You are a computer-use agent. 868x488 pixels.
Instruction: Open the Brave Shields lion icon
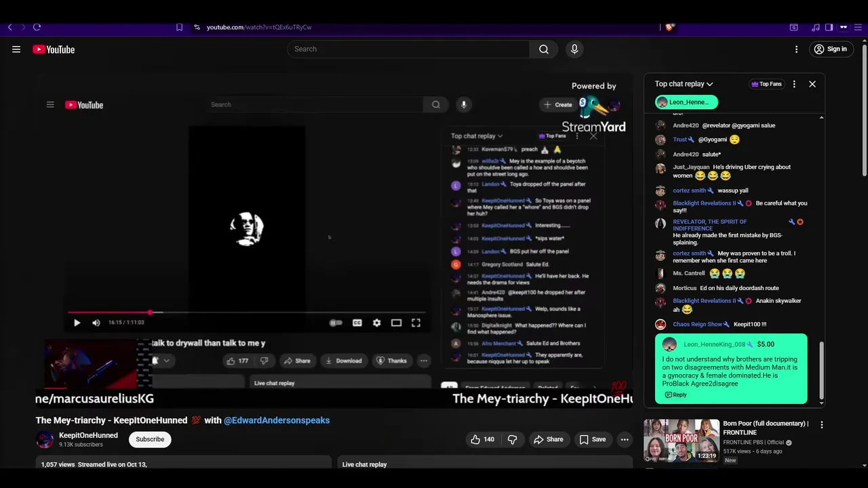tap(669, 27)
